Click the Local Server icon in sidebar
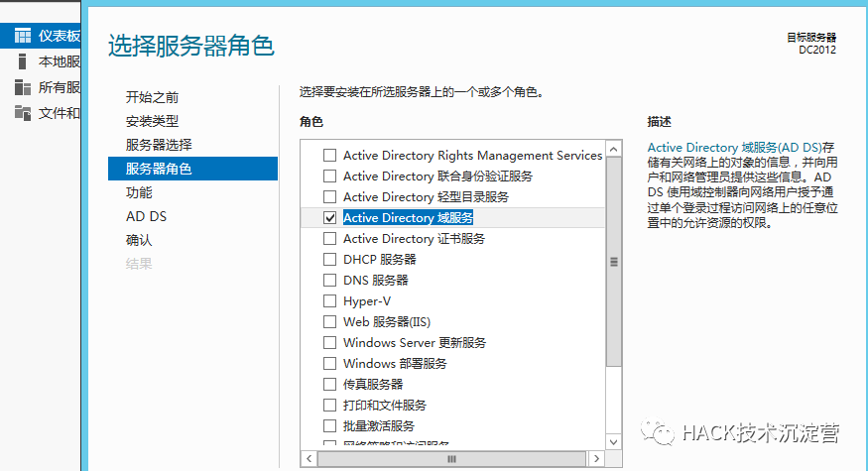Viewport: 868px width, 471px height. 22,61
